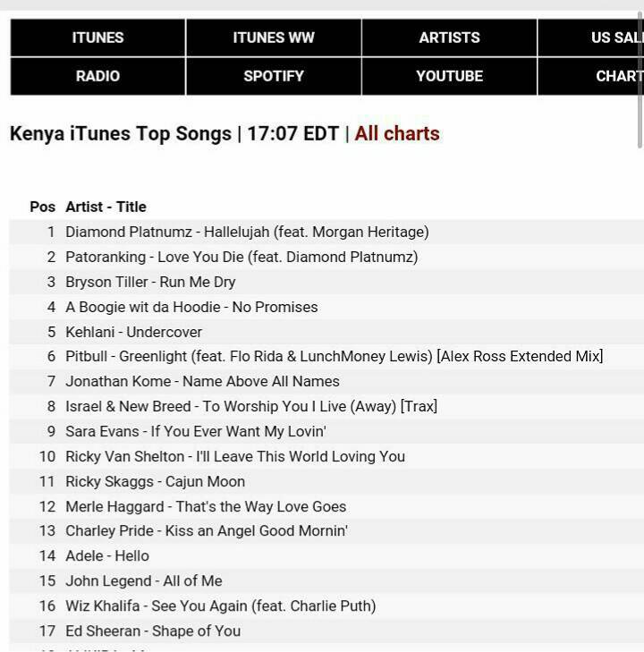The width and height of the screenshot is (644, 652).
Task: Select John Legend - All of Me row
Action: [143, 580]
